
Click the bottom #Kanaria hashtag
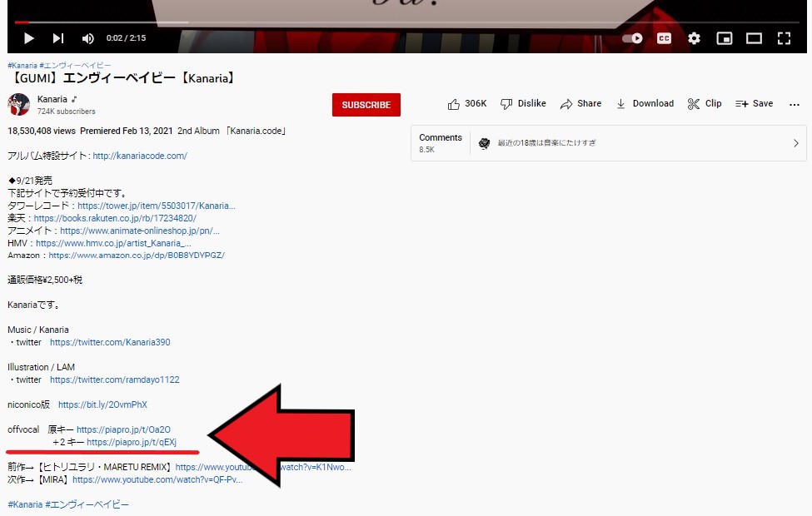[x=25, y=504]
